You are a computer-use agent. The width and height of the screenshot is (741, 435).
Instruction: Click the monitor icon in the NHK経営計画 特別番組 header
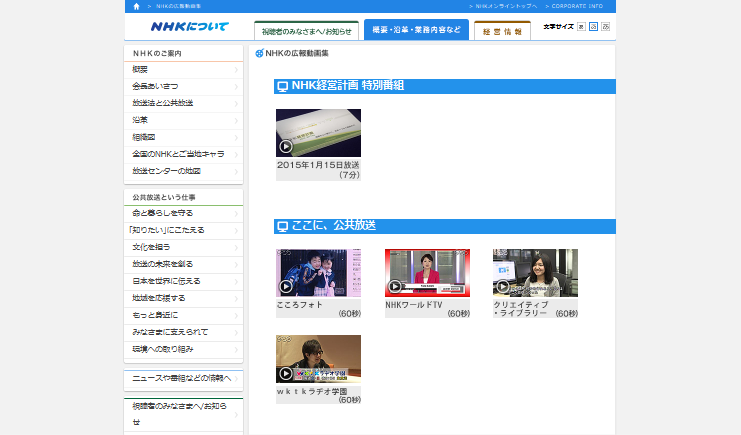pyautogui.click(x=283, y=87)
